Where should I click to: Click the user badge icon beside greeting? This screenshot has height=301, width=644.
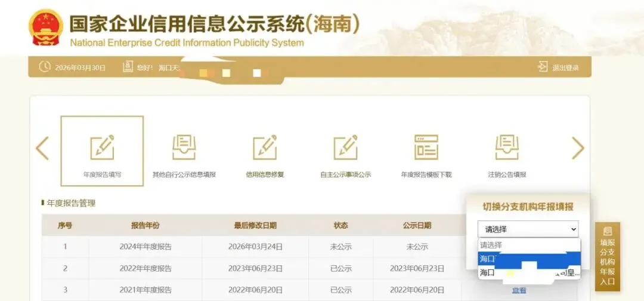pyautogui.click(x=128, y=67)
